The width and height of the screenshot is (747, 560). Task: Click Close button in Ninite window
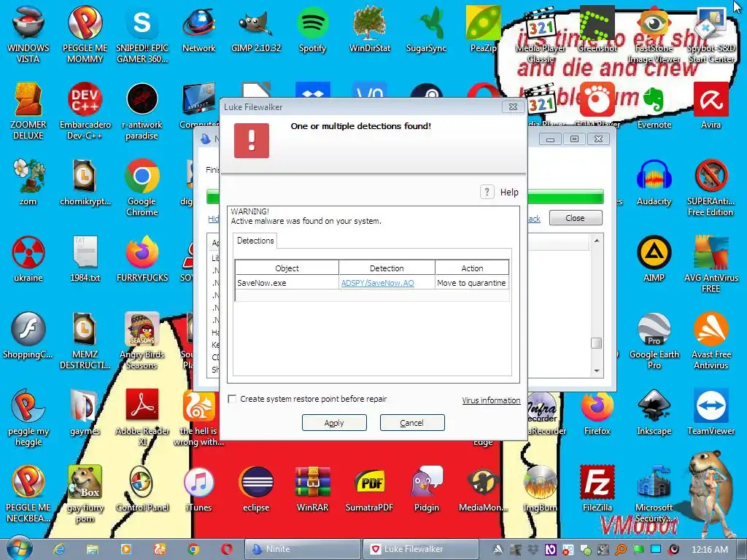coord(576,217)
